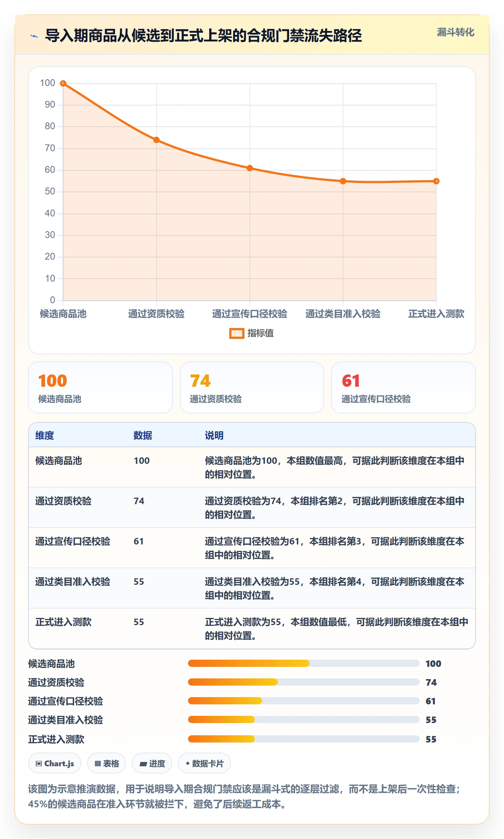
Task: Click the 漏斗转化 tag in header
Action: point(455,32)
